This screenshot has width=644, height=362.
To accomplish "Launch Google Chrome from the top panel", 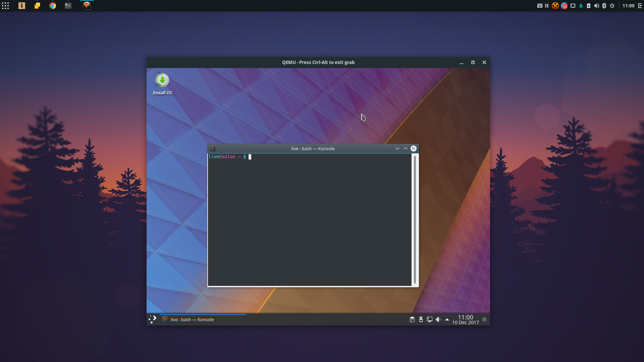I will [x=53, y=6].
